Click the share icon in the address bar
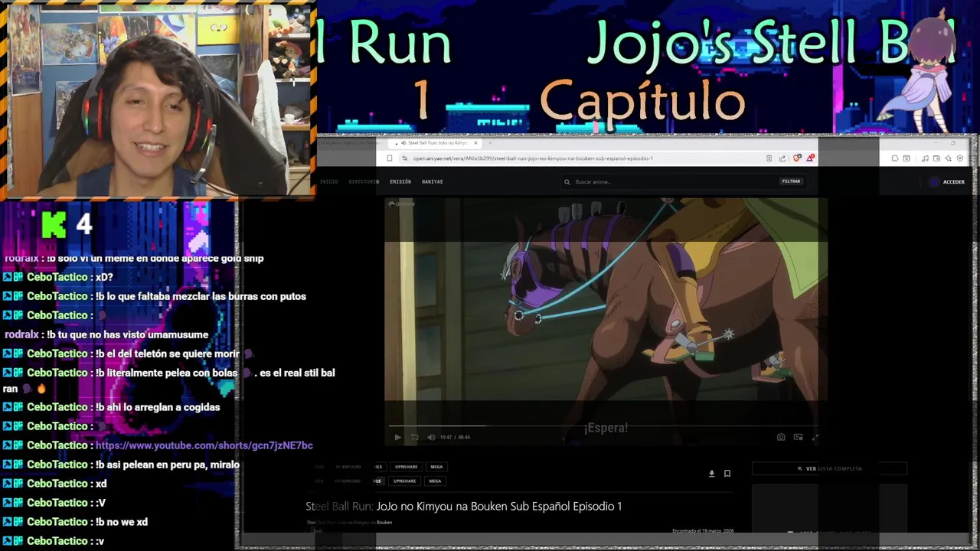 tap(782, 158)
